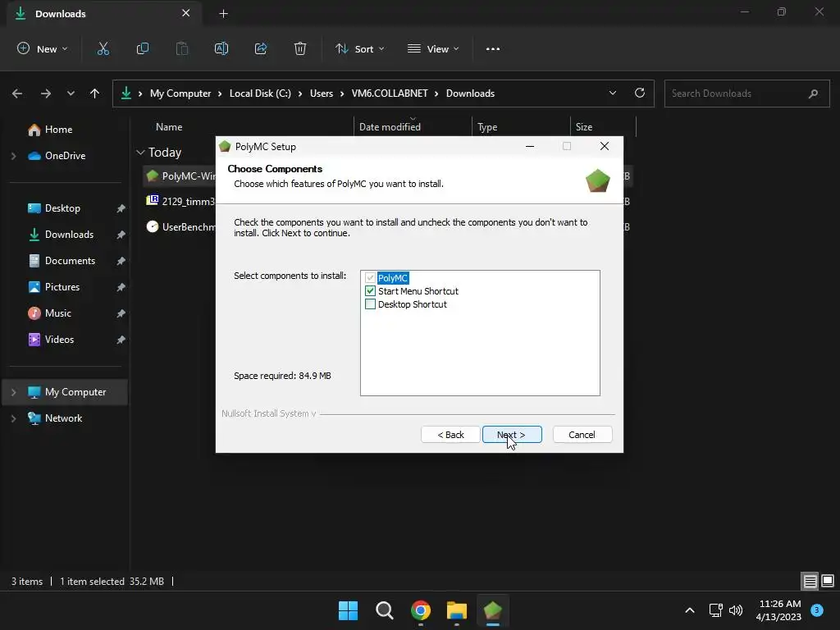This screenshot has height=630, width=840.
Task: Open Google Chrome from the taskbar
Action: click(421, 610)
